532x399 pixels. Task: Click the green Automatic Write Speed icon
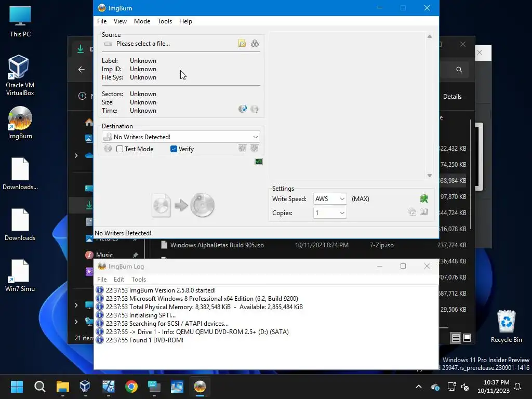[x=424, y=199]
